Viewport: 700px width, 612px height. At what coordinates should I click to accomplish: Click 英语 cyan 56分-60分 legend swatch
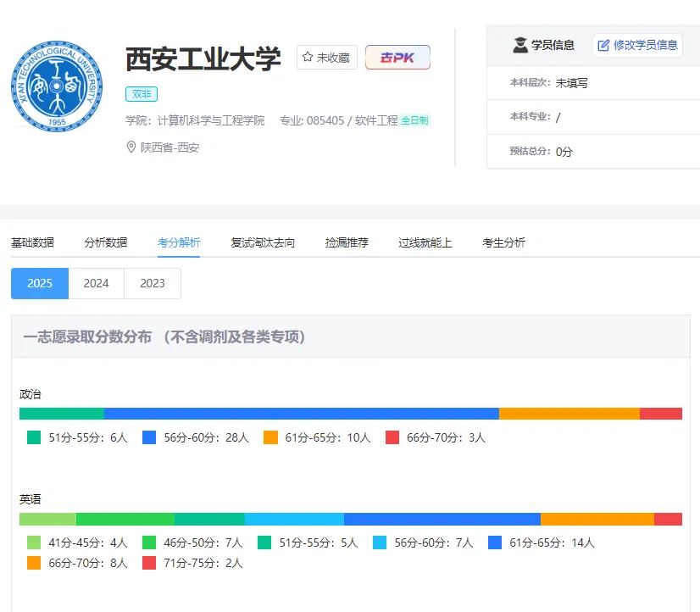coord(380,542)
